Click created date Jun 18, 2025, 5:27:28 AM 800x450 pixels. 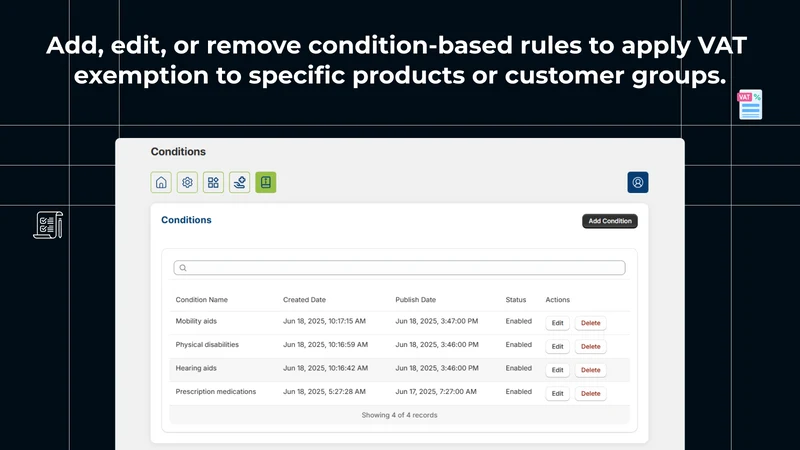(324, 391)
